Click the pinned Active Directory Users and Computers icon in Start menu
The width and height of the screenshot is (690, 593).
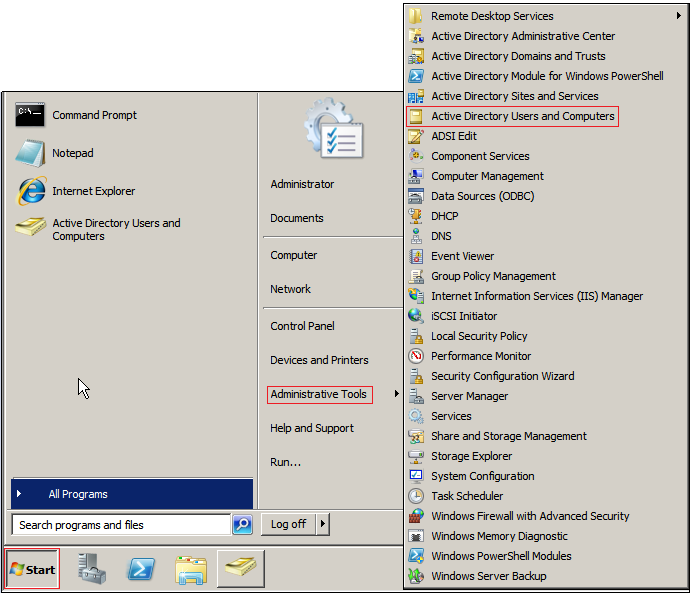pos(30,227)
